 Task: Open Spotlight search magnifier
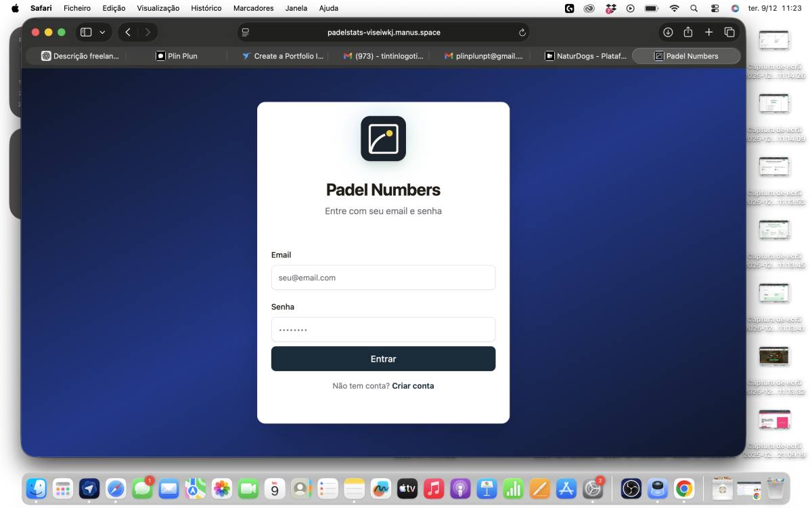point(694,8)
